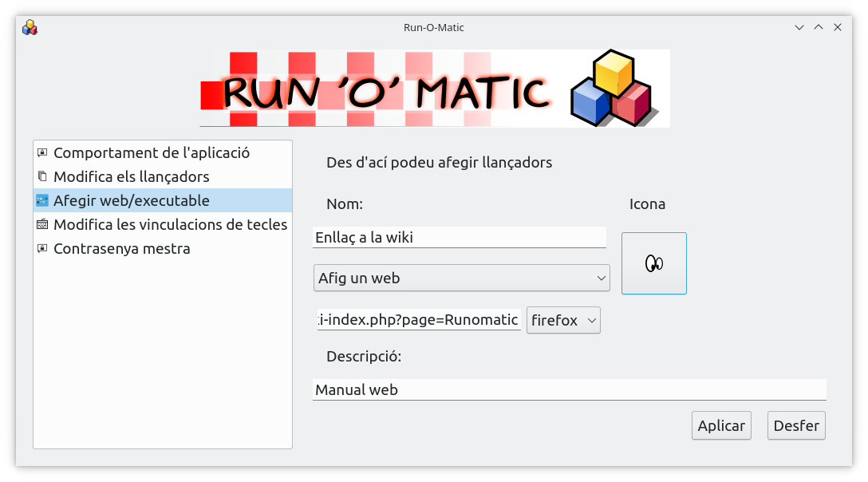The width and height of the screenshot is (868, 482).
Task: Click the Aplicar button
Action: tap(721, 425)
